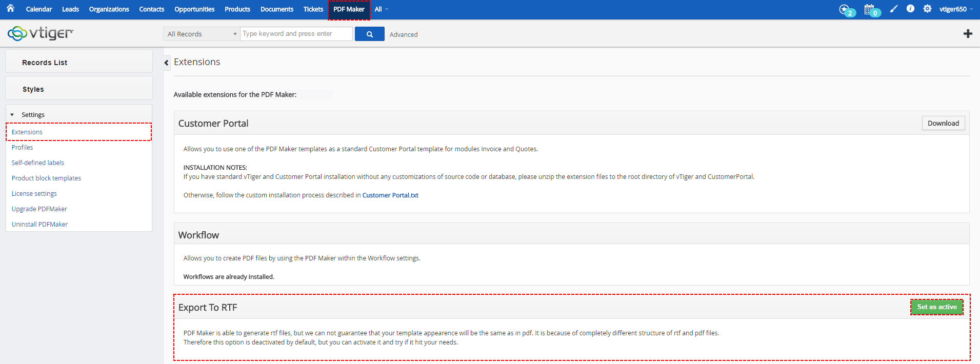The image size is (980, 364).
Task: Open Profiles settings
Action: (22, 147)
